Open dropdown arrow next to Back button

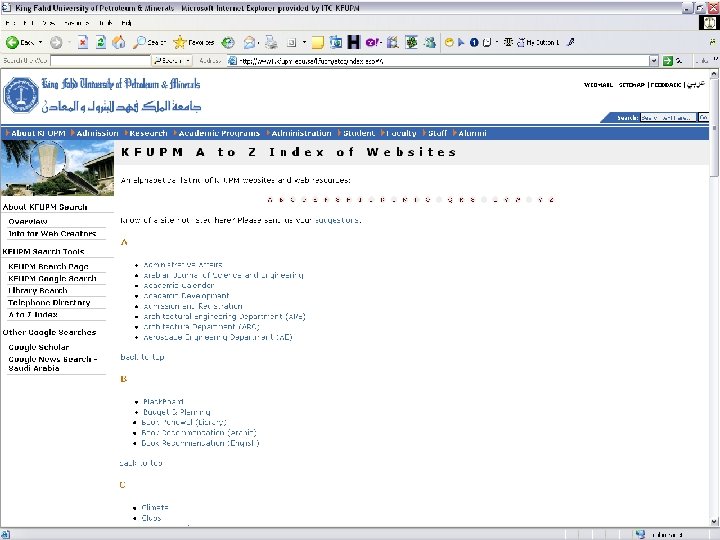40,43
